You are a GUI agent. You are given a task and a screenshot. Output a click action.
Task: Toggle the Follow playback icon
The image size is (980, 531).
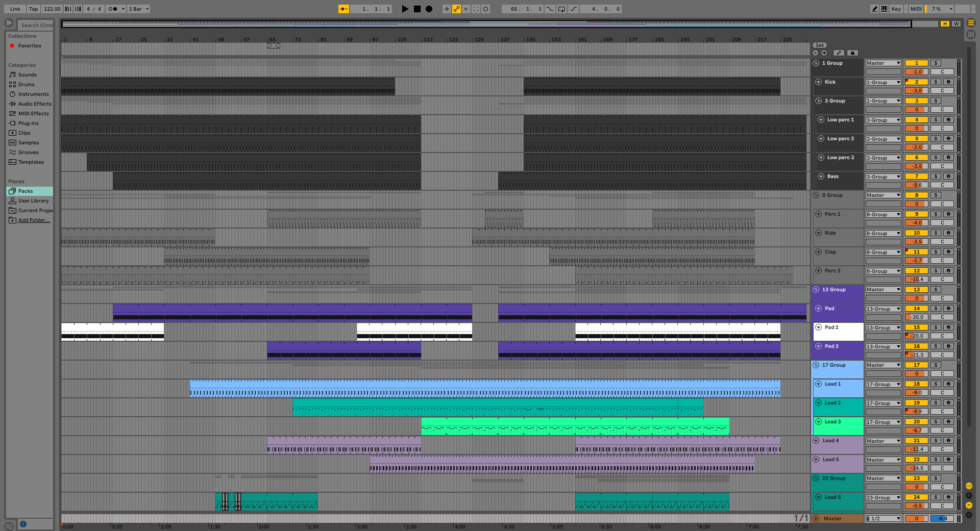344,9
